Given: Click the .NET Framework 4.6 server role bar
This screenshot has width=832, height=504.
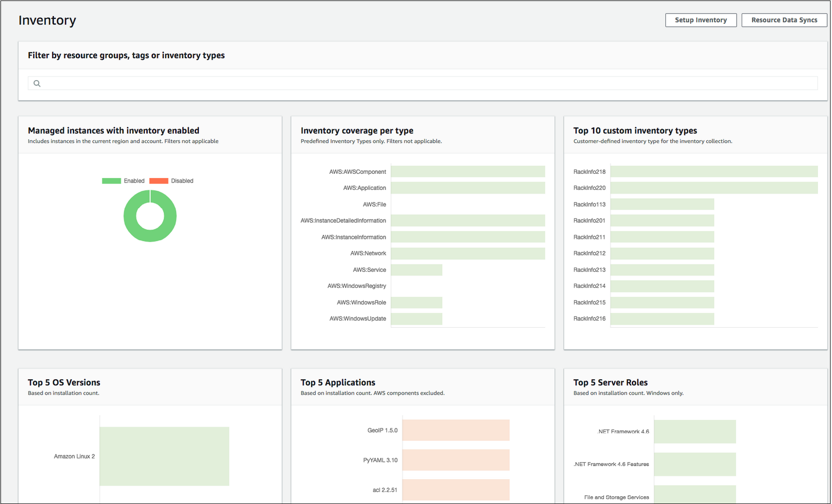Looking at the screenshot, I should pos(694,431).
